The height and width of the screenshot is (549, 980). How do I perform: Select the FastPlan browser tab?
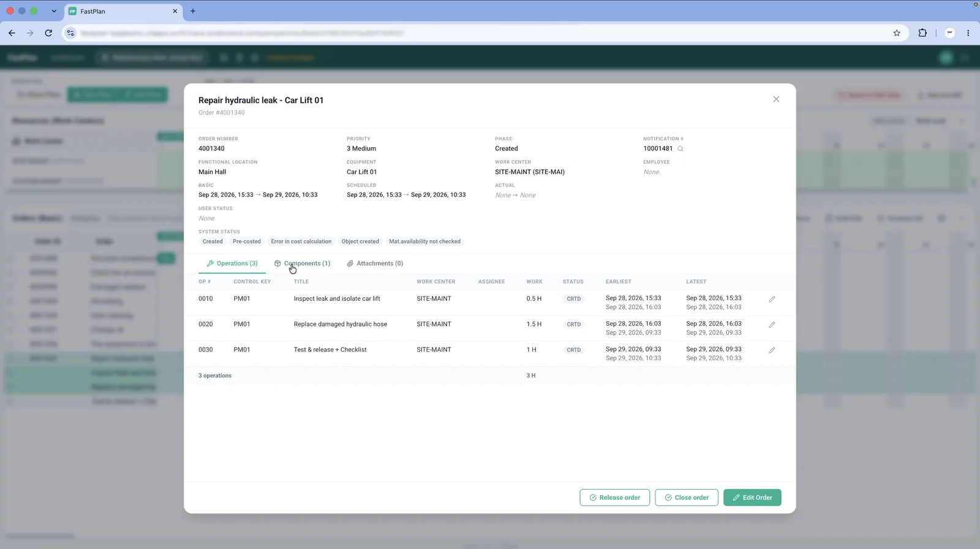[x=123, y=11]
